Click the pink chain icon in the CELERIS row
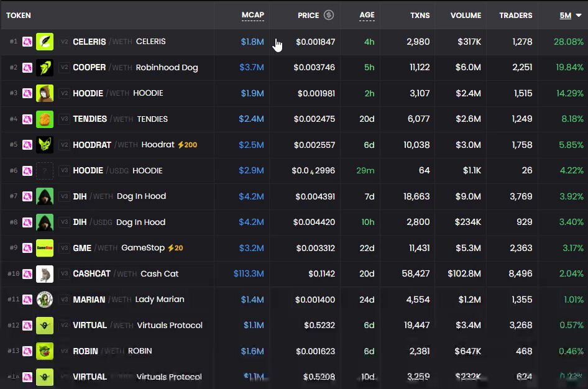This screenshot has width=588, height=389. pyautogui.click(x=27, y=42)
